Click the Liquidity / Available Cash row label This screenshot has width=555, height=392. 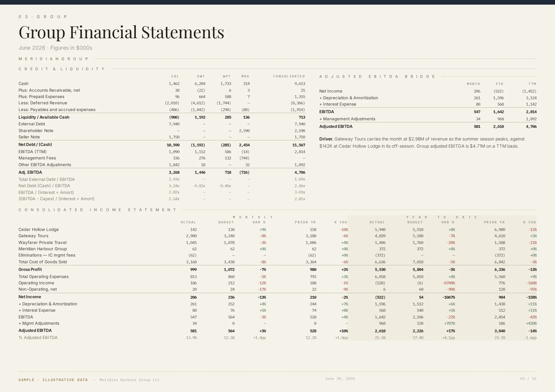click(x=44, y=117)
